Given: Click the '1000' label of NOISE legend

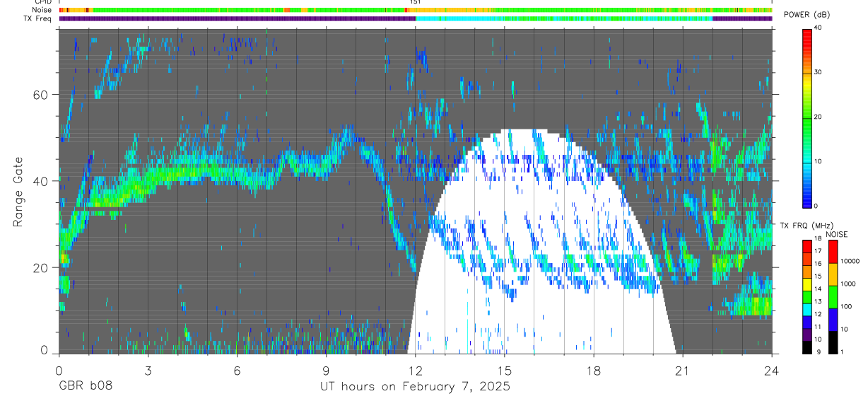Looking at the screenshot, I should tap(848, 284).
